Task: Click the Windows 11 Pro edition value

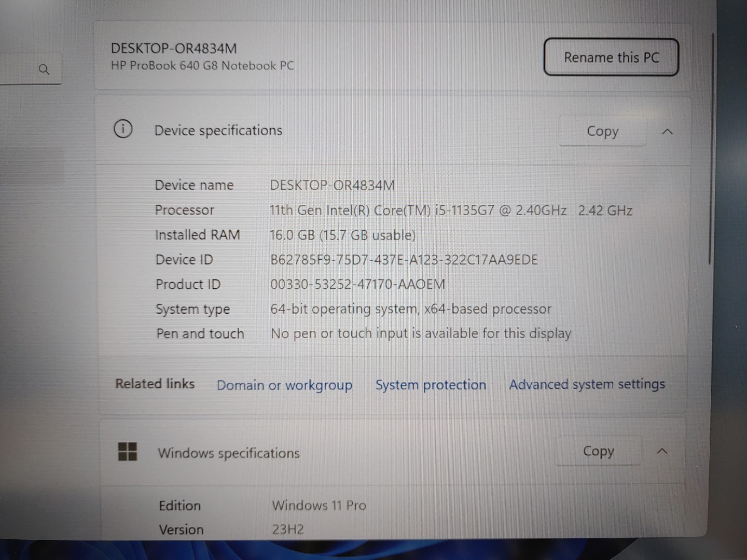Action: point(319,505)
